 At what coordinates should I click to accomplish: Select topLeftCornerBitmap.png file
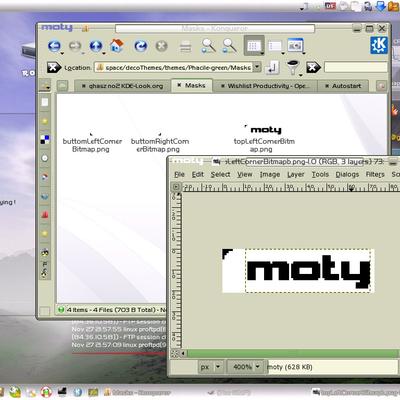[264, 139]
